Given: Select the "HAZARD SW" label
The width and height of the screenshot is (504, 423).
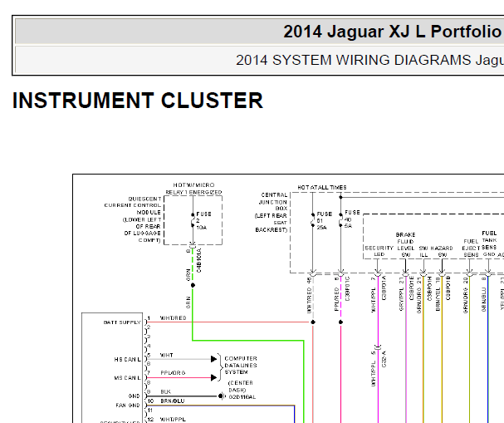Looking at the screenshot, I should click(442, 252).
